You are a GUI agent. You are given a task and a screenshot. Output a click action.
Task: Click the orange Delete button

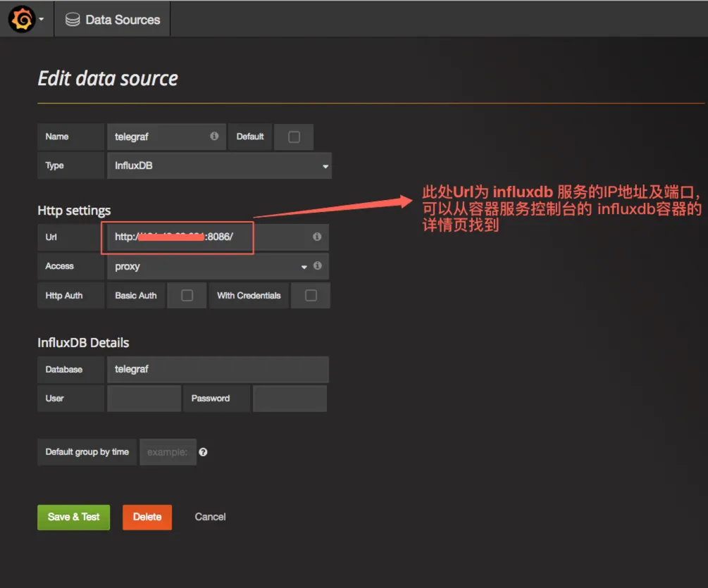tap(147, 517)
